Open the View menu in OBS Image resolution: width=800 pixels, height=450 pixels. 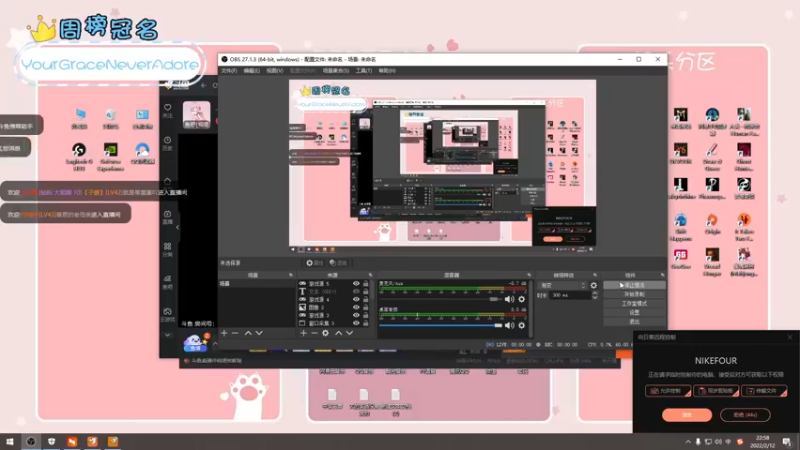coord(274,71)
